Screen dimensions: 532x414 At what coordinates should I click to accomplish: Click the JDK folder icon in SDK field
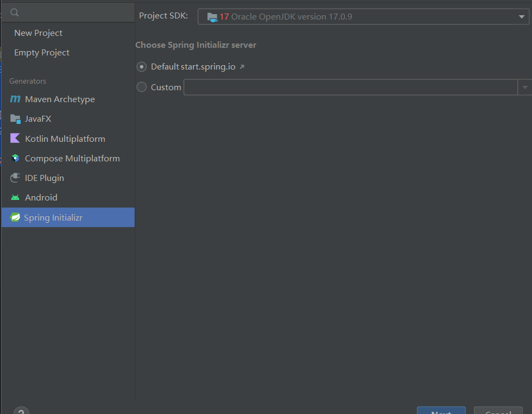[x=212, y=17]
